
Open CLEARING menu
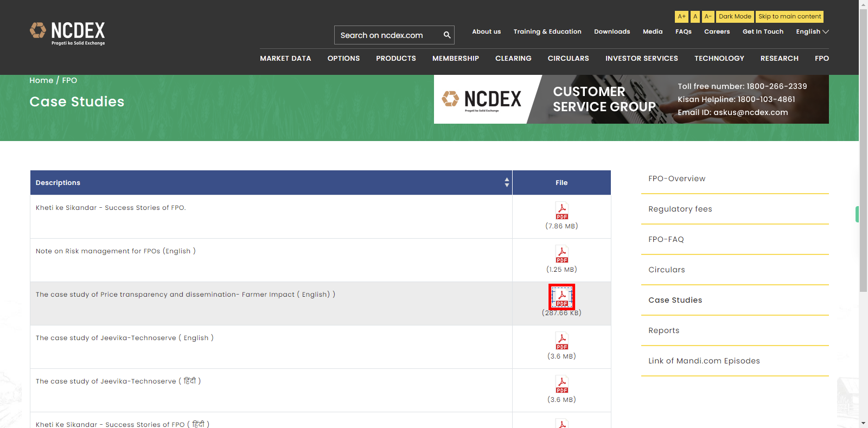513,58
